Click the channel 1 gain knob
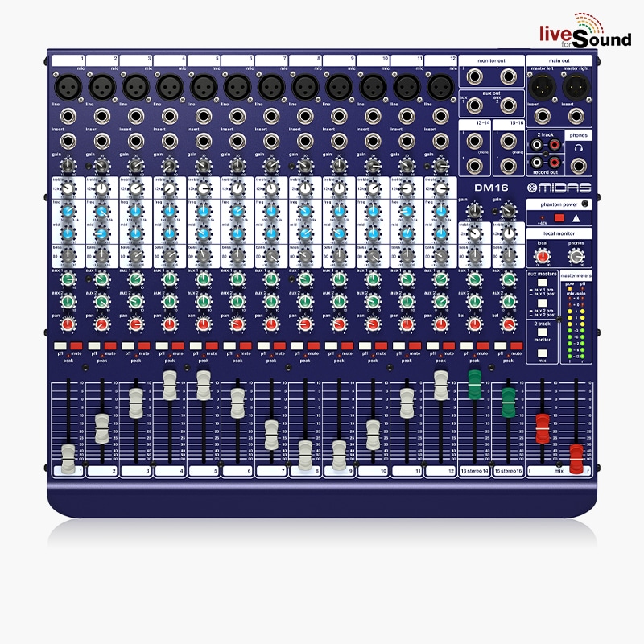The image size is (644, 644). point(68,166)
